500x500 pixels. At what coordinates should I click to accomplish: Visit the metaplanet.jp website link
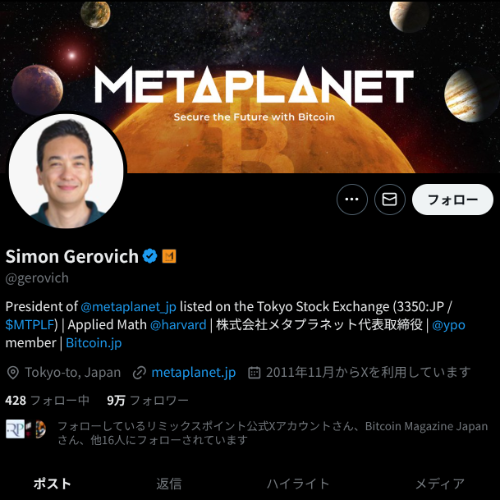[193, 372]
